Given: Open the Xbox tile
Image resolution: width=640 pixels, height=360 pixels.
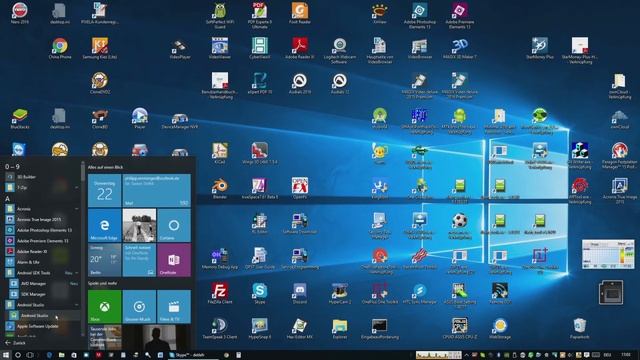Looking at the screenshot, I should 104,307.
